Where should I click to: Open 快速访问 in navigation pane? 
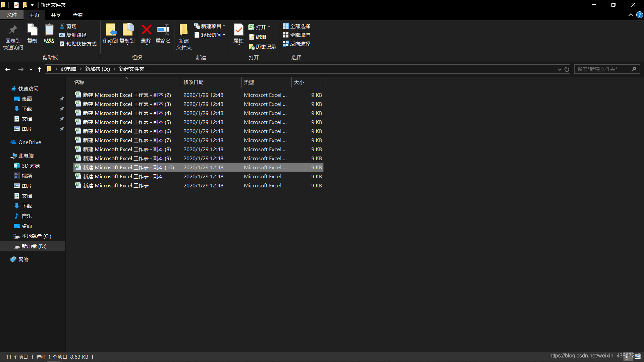(x=28, y=88)
